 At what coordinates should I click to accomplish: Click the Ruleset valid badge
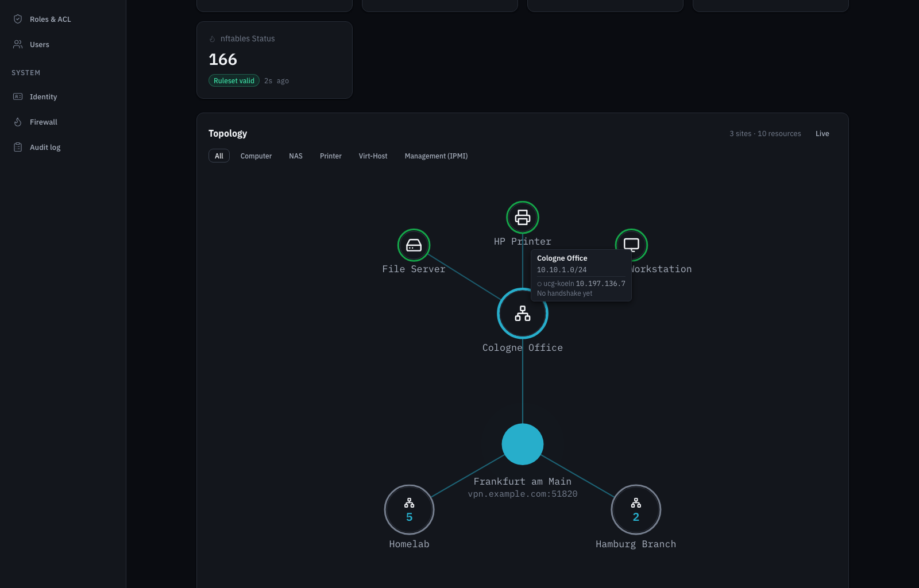[x=234, y=81]
